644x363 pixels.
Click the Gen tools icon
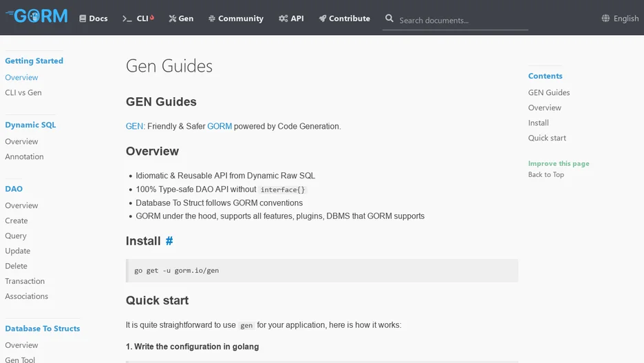[173, 19]
